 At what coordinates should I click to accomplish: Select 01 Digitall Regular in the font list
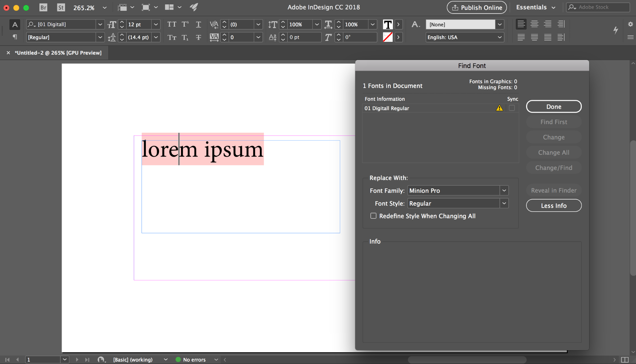pyautogui.click(x=387, y=108)
